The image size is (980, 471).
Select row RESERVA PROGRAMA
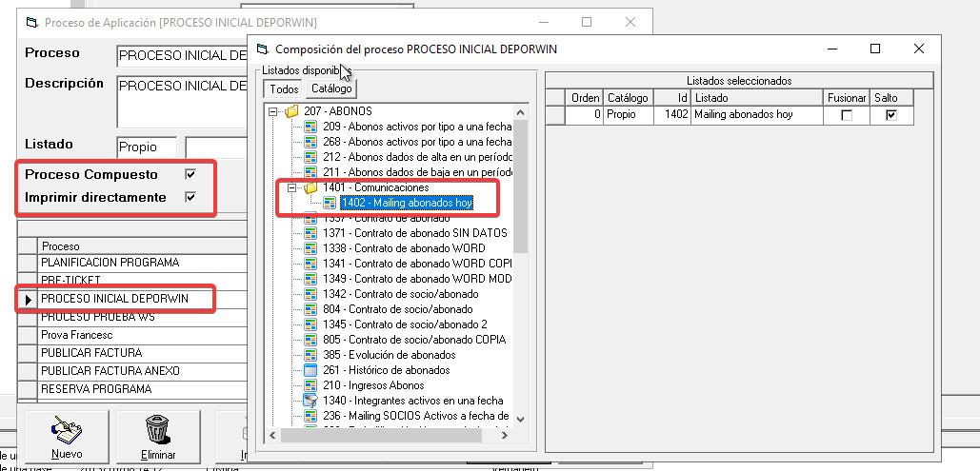143,389
